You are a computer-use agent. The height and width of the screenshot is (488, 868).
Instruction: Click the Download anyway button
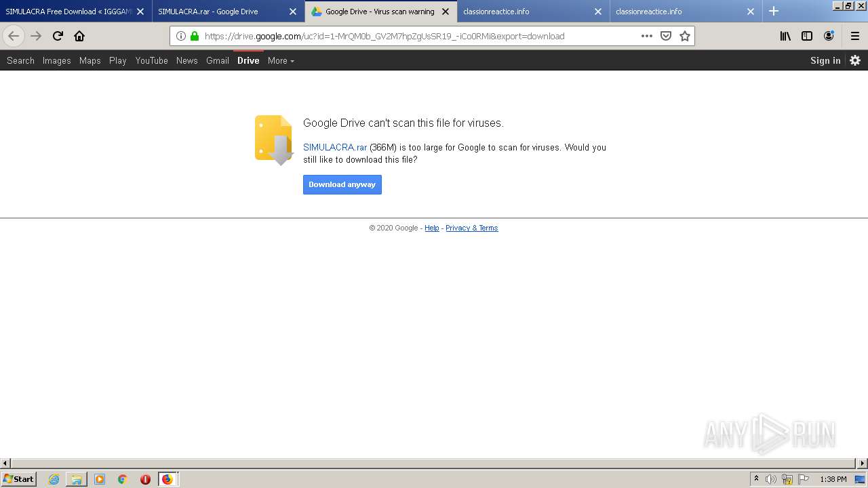(x=342, y=184)
